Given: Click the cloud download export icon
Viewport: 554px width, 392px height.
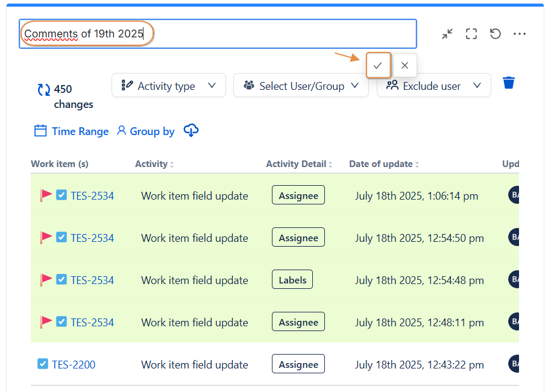Looking at the screenshot, I should tap(191, 130).
